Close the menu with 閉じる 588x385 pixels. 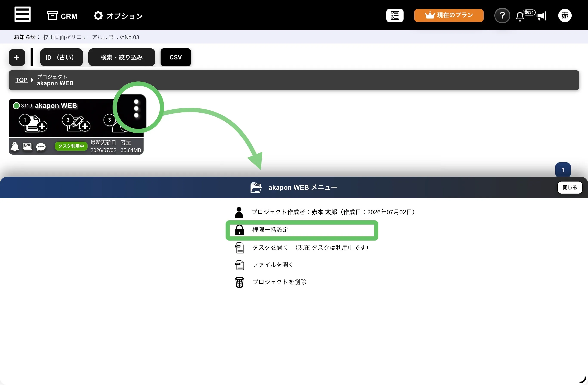point(570,188)
